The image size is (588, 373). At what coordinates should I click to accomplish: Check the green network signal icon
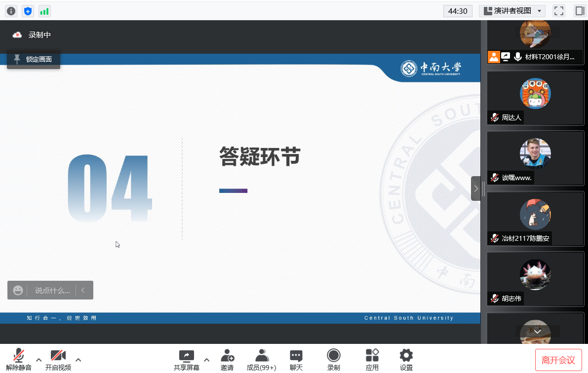coord(44,11)
